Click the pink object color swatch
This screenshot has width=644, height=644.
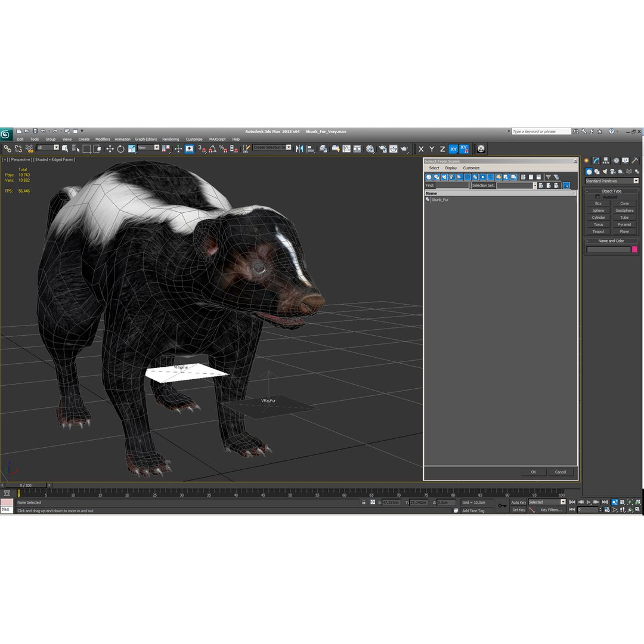[634, 249]
